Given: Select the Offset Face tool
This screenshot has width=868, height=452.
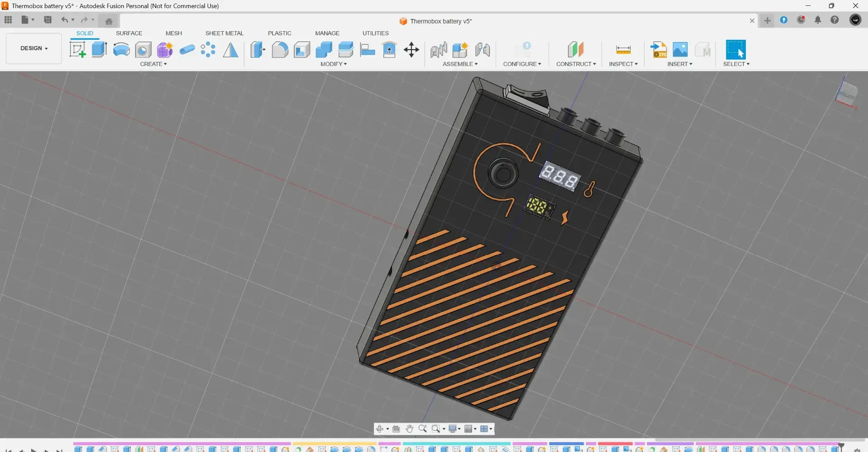Looking at the screenshot, I should tap(346, 50).
